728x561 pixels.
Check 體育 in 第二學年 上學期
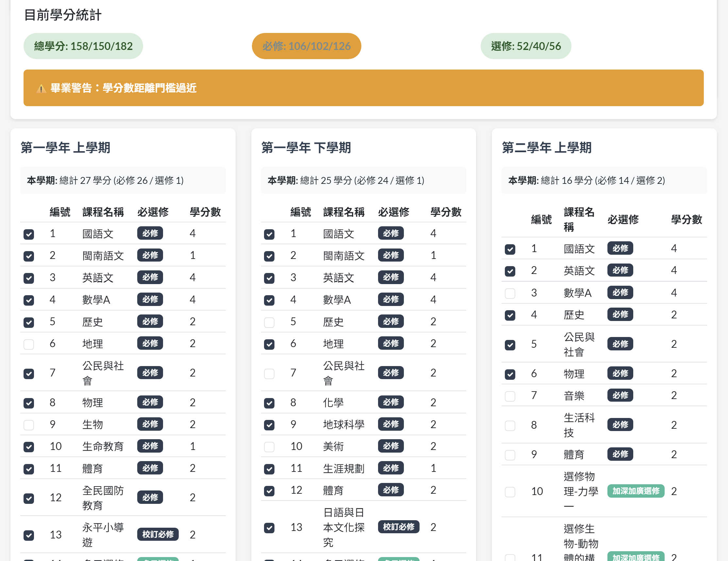click(510, 455)
